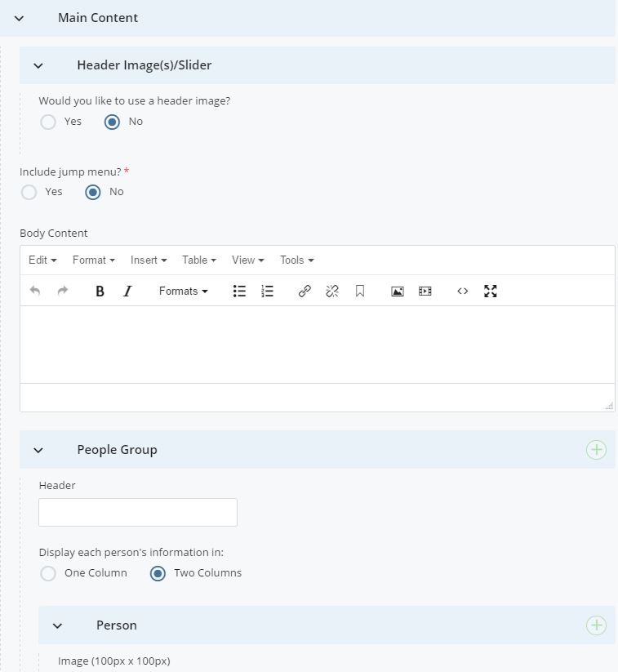
Task: Click the anchor bookmark icon
Action: pyautogui.click(x=360, y=291)
